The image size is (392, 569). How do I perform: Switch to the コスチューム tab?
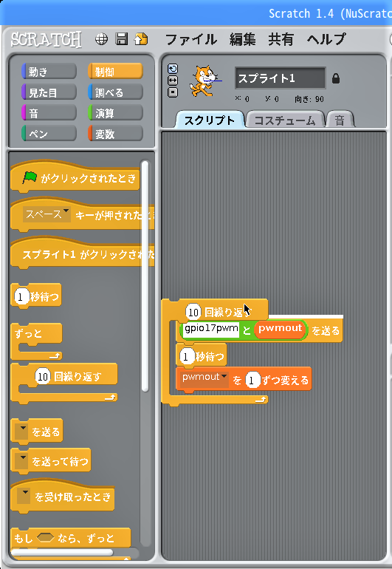click(x=285, y=120)
